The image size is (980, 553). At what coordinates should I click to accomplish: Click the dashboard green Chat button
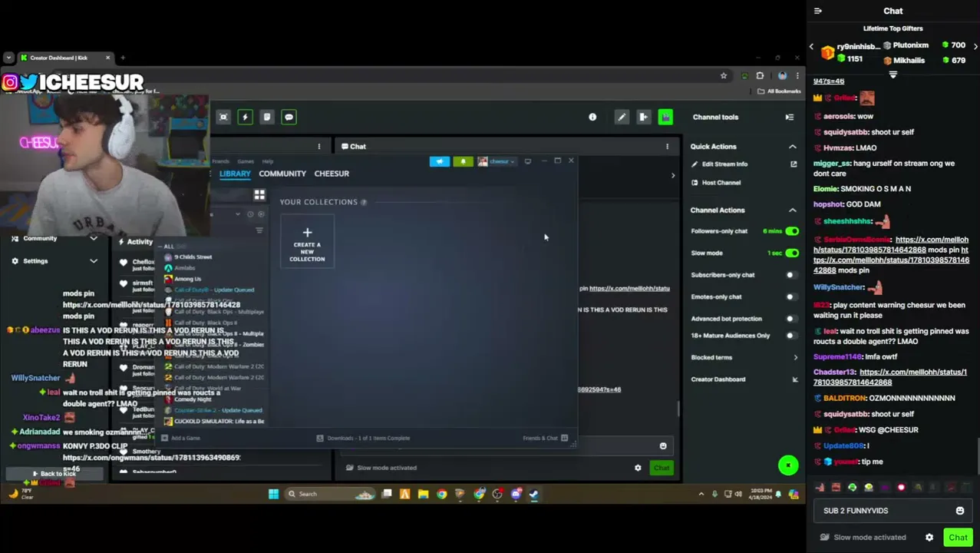[x=662, y=468]
